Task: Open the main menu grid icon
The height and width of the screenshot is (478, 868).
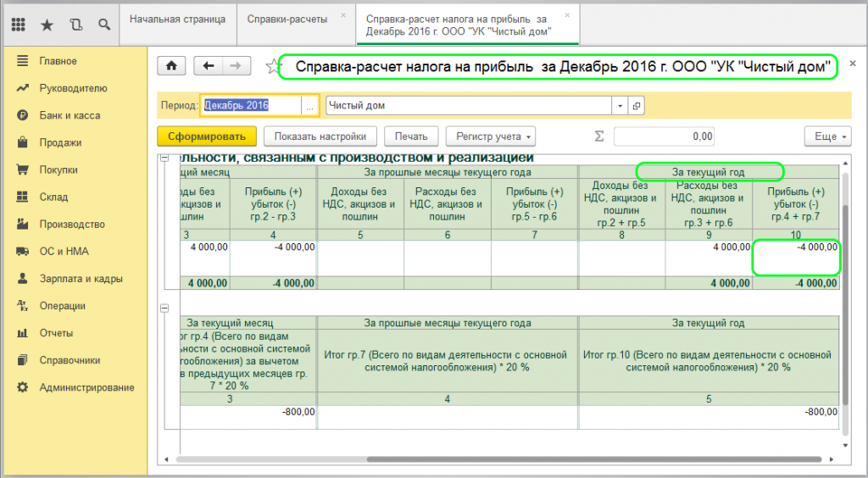Action: (19, 25)
